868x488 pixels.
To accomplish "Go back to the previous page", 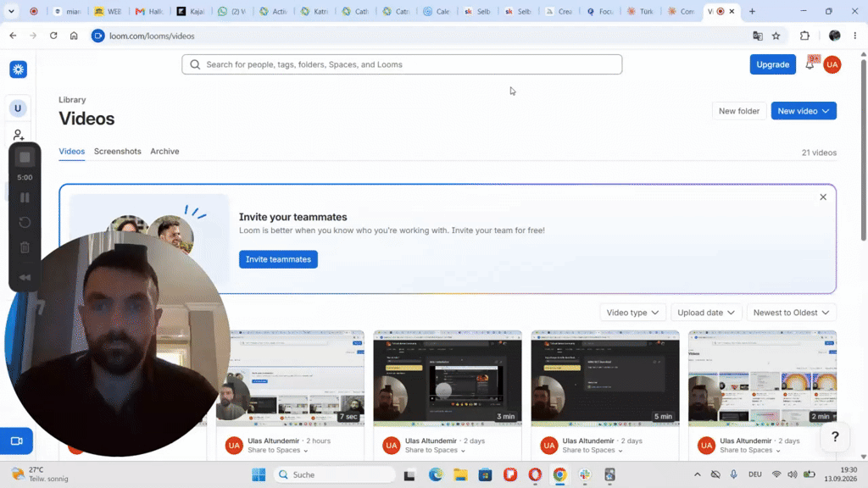I will click(13, 36).
